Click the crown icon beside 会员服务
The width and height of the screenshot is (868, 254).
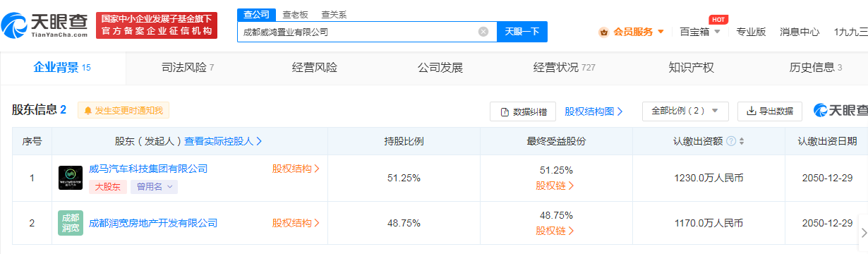click(x=604, y=32)
